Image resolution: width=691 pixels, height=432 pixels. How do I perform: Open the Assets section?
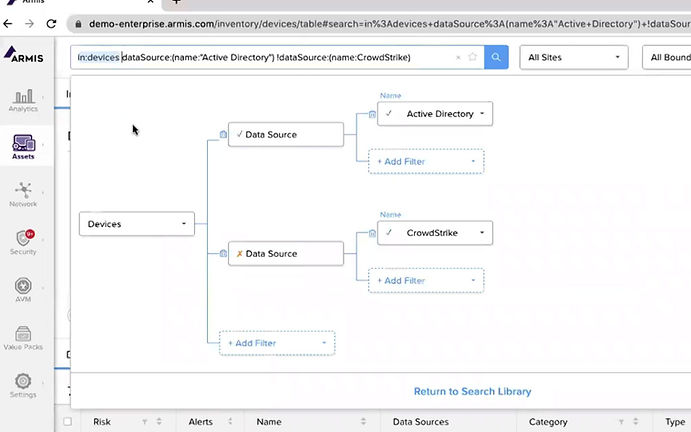23,147
